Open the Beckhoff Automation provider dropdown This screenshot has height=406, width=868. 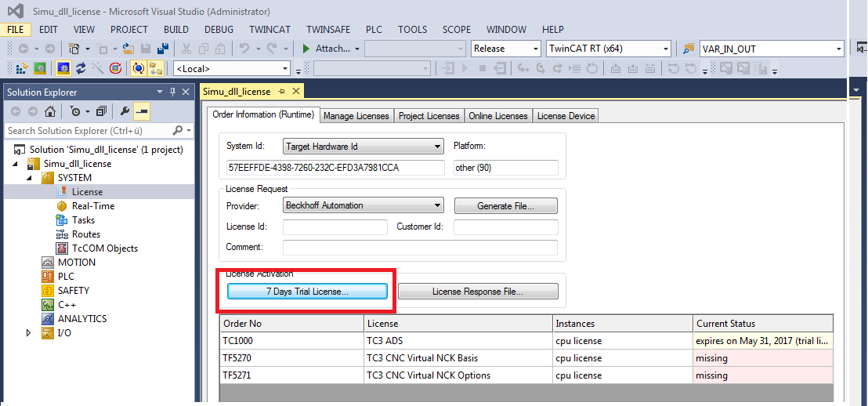(439, 205)
